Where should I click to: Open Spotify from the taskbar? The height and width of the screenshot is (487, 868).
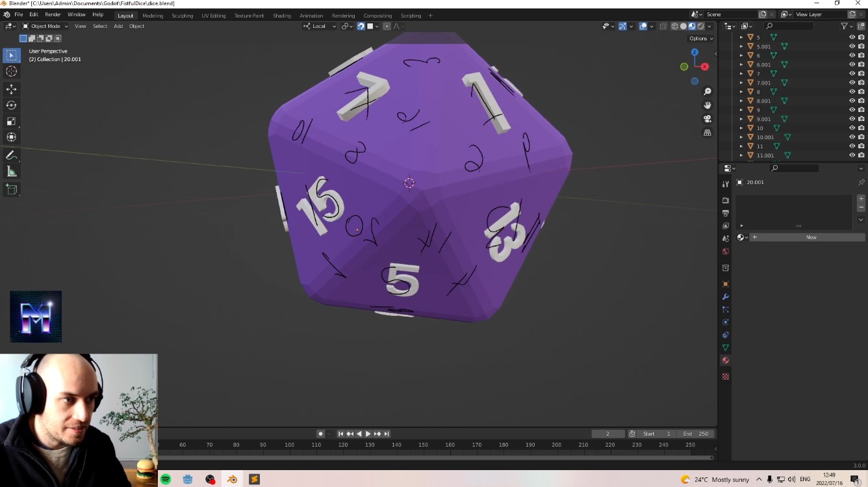(x=166, y=479)
